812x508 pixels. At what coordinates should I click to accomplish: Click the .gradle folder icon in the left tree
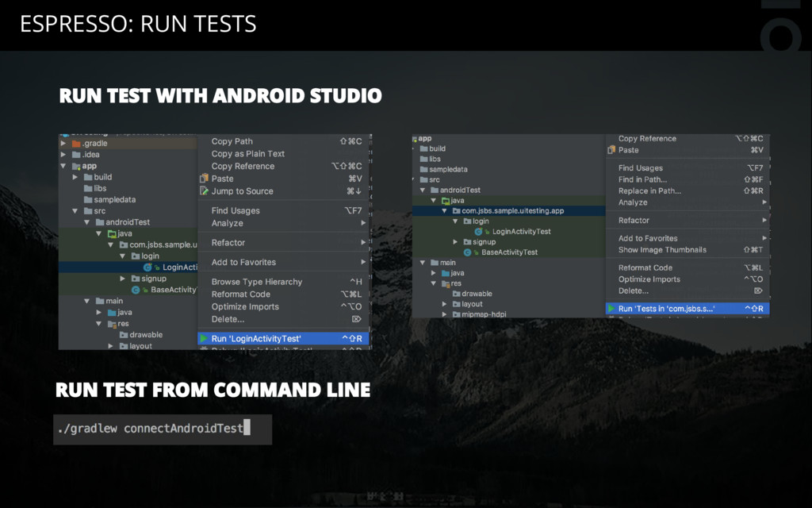(x=76, y=144)
